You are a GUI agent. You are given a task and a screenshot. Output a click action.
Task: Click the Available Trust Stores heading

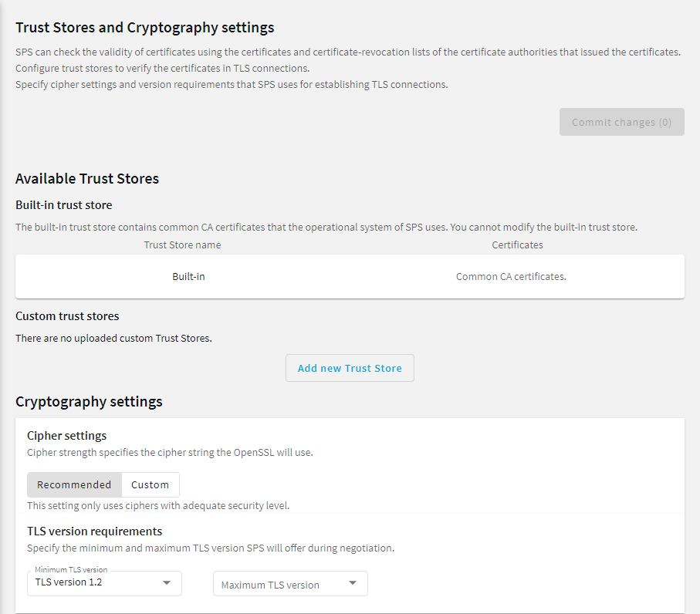87,178
